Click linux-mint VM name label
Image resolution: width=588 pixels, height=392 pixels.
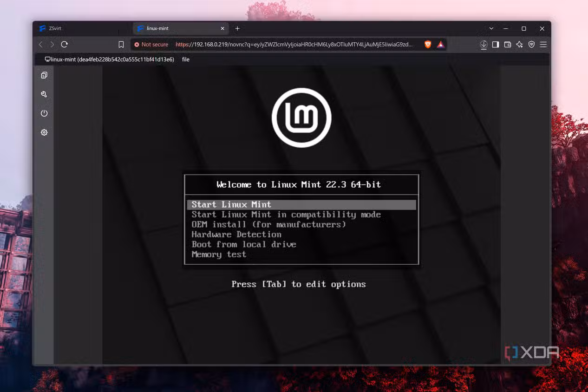(113, 59)
